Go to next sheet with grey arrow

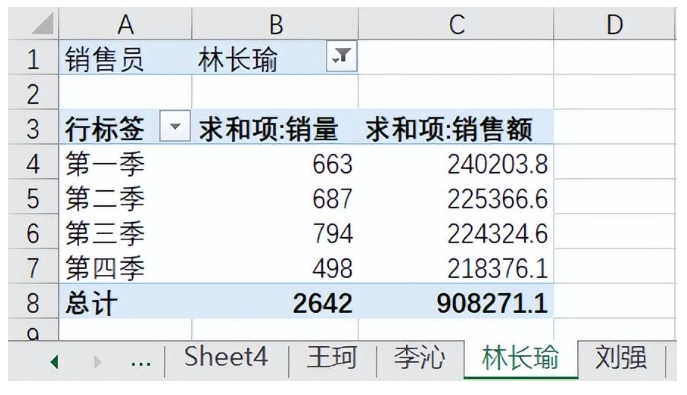coord(97,362)
